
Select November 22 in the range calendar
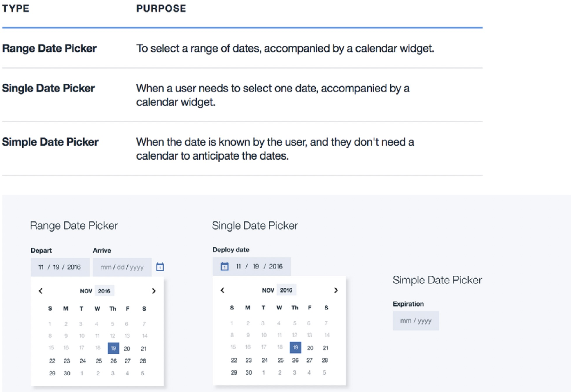point(52,361)
